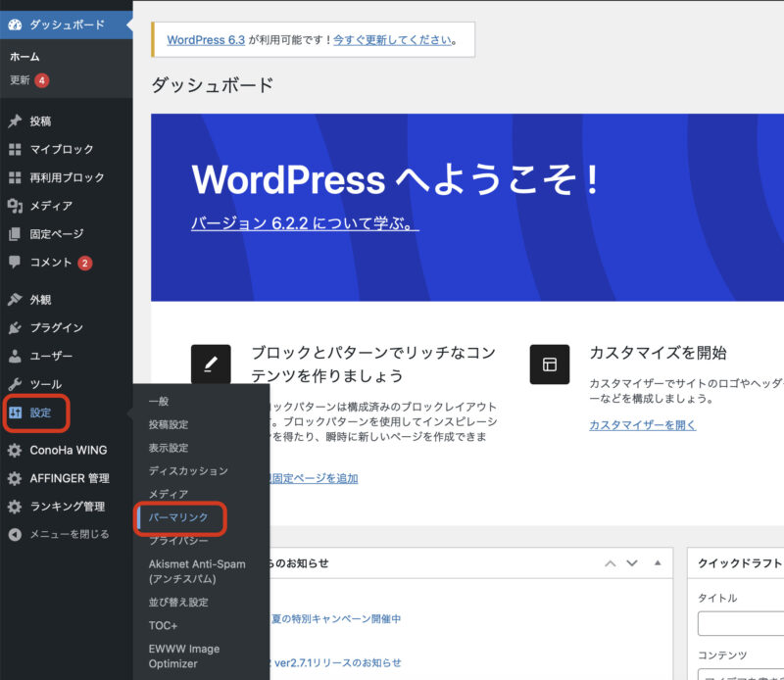The image size is (784, 680).
Task: Click the comments count badge 2
Action: [85, 263]
